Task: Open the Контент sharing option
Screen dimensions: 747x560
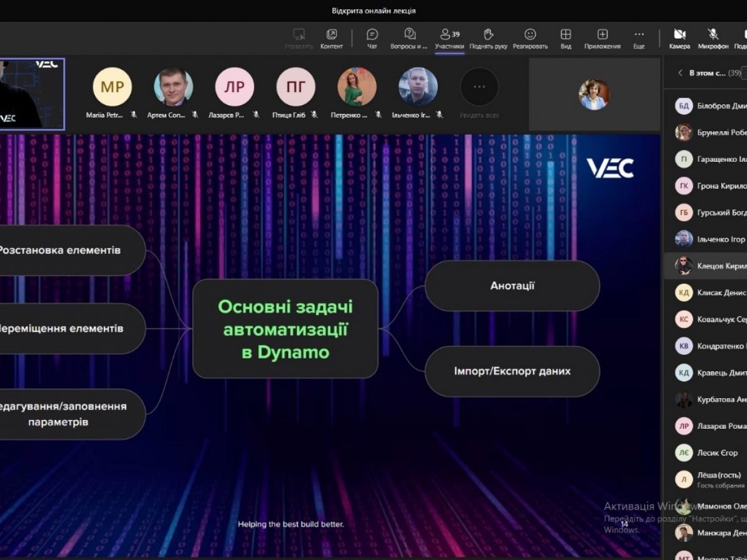Action: point(331,39)
